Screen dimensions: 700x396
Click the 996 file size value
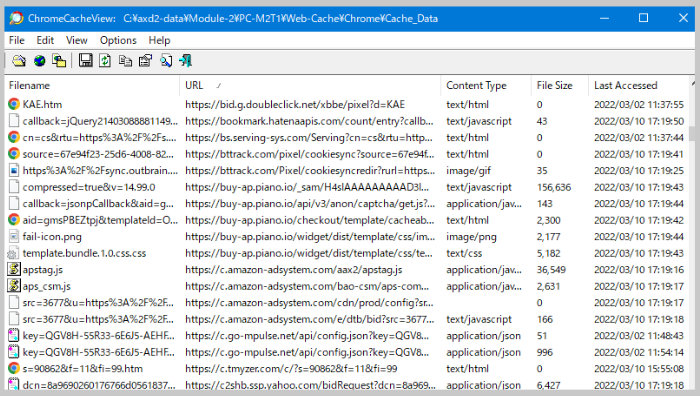544,352
